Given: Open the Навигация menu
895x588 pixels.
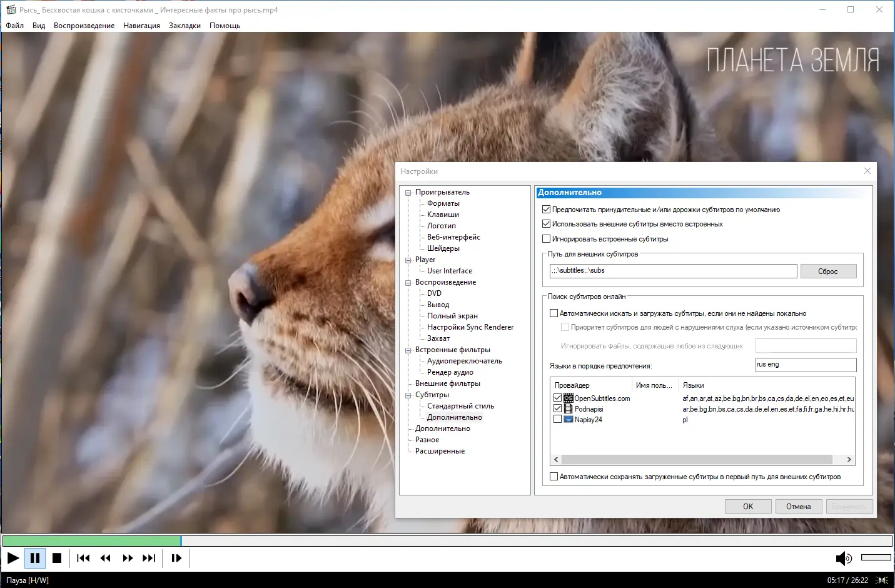Looking at the screenshot, I should click(x=141, y=26).
